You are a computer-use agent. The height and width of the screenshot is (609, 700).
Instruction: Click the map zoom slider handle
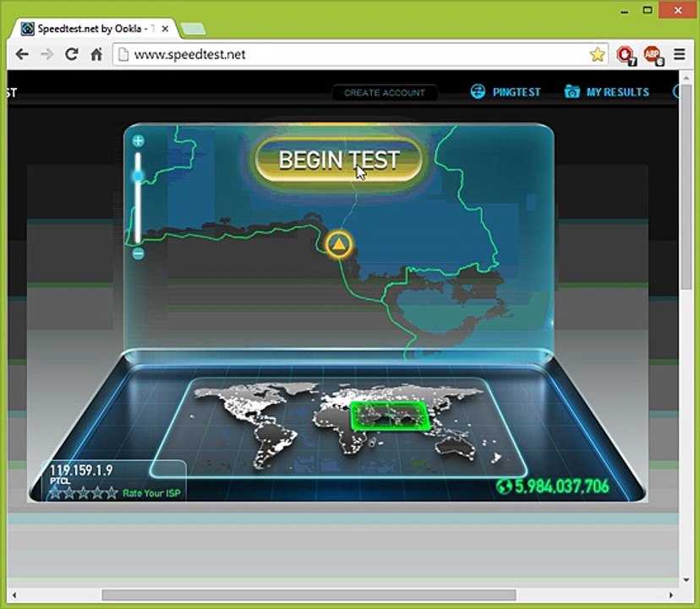click(x=138, y=176)
